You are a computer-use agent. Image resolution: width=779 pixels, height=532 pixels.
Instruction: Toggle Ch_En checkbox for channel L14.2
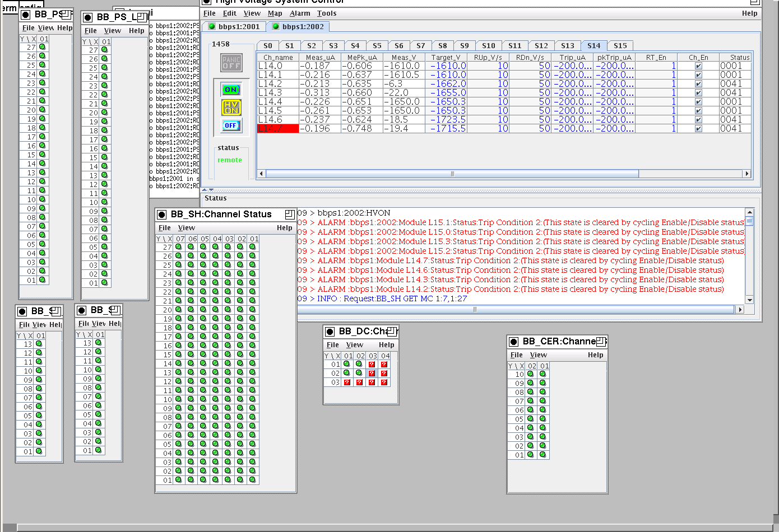[x=698, y=84]
